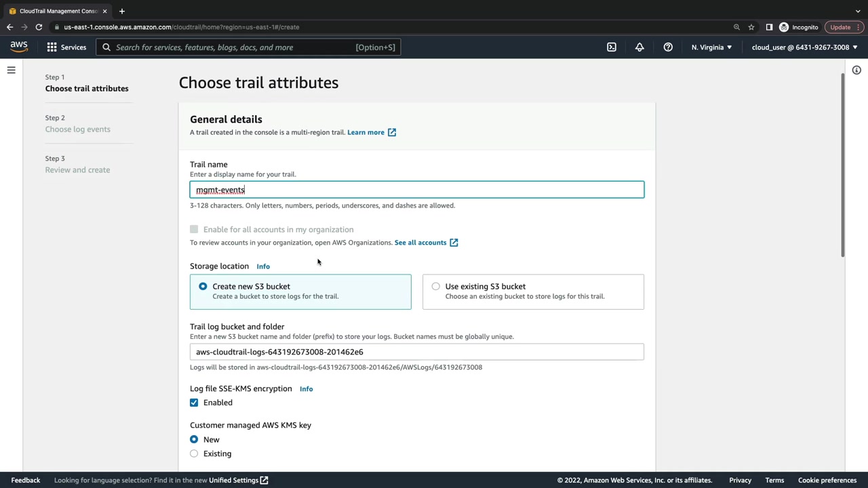Select Use existing S3 bucket radio
This screenshot has width=868, height=488.
[435, 287]
